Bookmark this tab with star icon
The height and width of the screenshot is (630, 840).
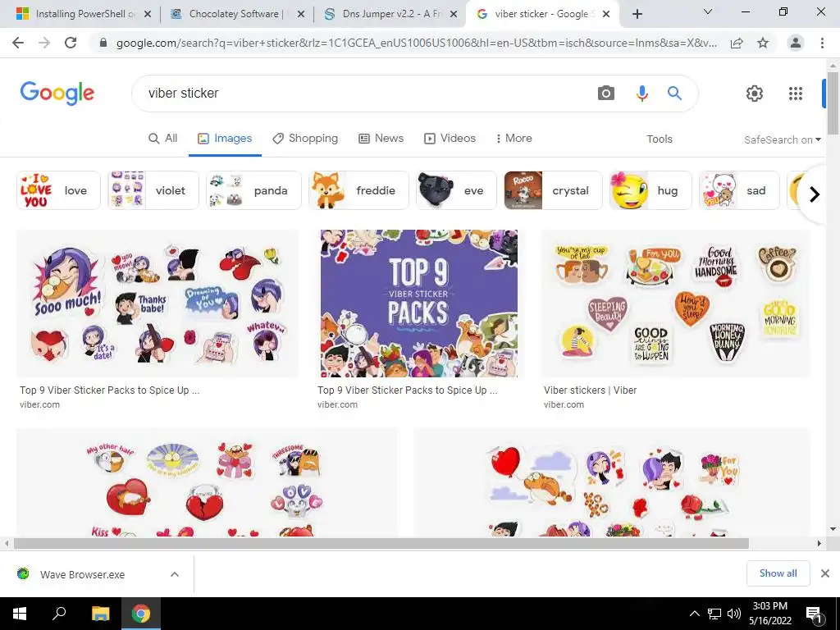(763, 43)
